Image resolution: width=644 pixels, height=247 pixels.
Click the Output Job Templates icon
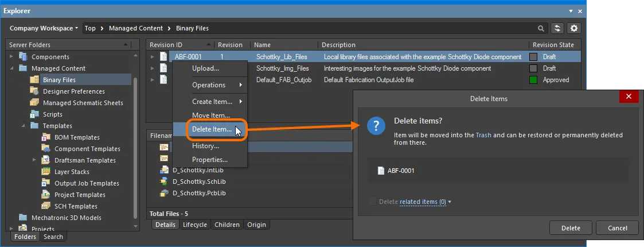(x=46, y=184)
